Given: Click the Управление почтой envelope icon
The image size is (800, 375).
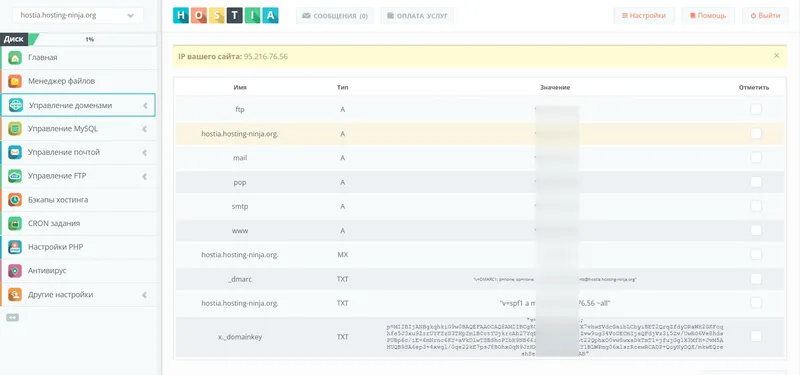Looking at the screenshot, I should [15, 152].
